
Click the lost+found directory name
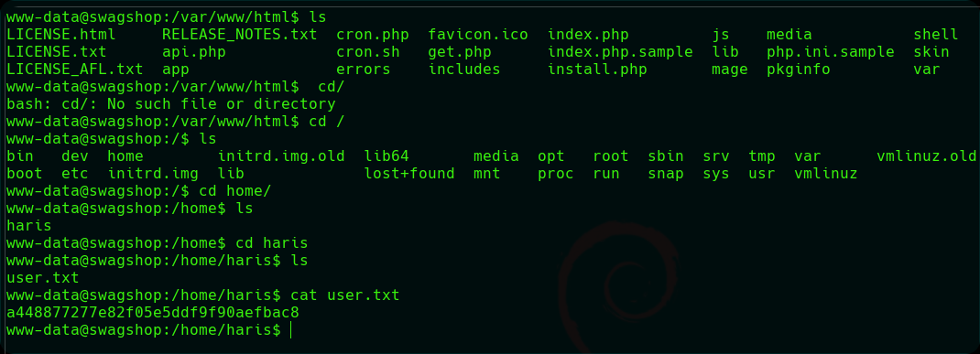pos(409,173)
